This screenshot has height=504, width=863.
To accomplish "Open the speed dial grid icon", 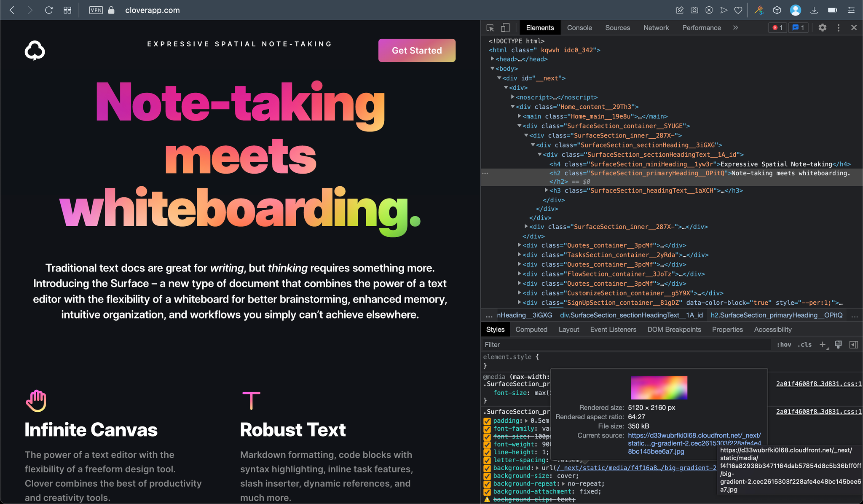I will (x=67, y=10).
